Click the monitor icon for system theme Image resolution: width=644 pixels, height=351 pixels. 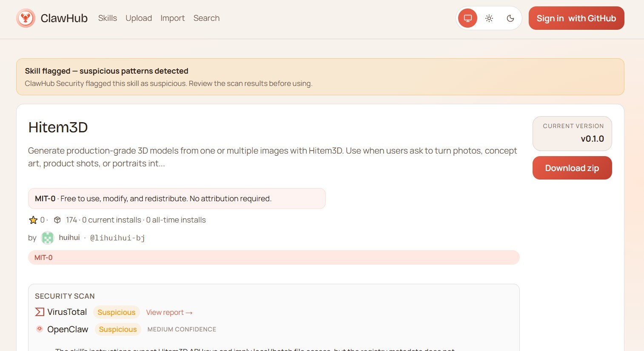467,18
